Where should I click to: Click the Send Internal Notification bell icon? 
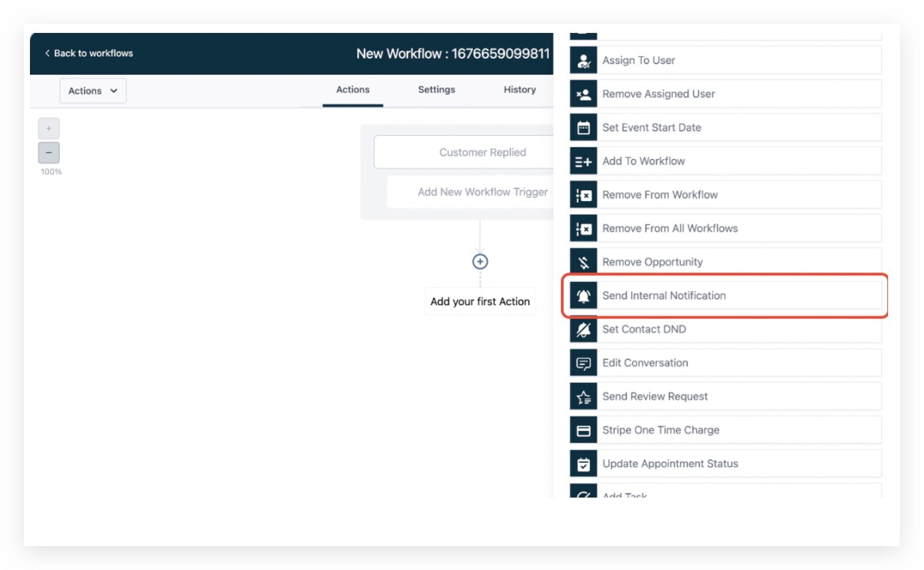(583, 296)
